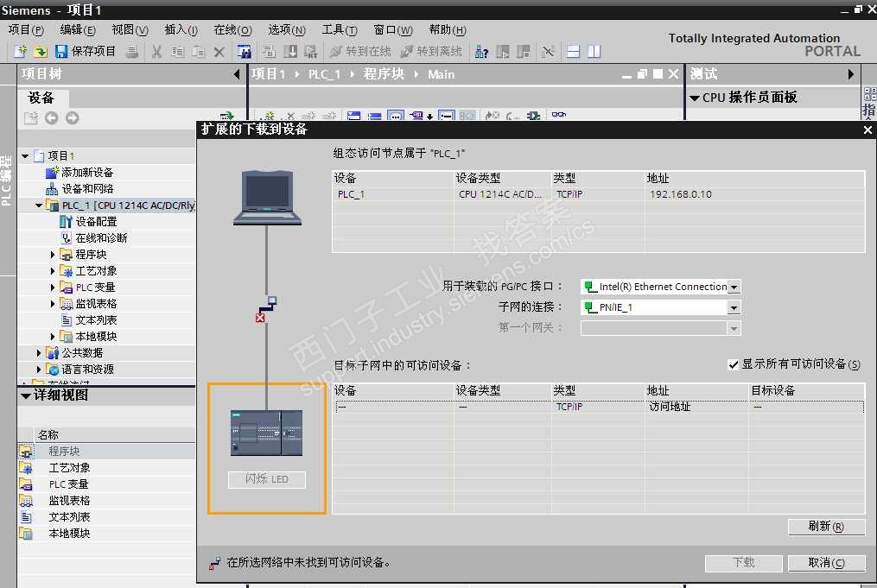Click the compile toolbar icon
The image size is (877, 588).
pyautogui.click(x=270, y=52)
